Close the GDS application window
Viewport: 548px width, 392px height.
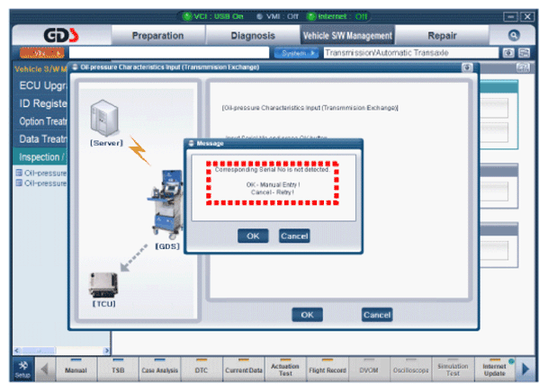click(527, 16)
